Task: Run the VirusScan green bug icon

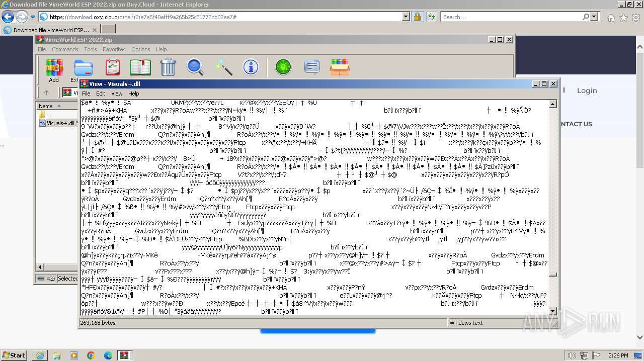Action: tap(283, 67)
